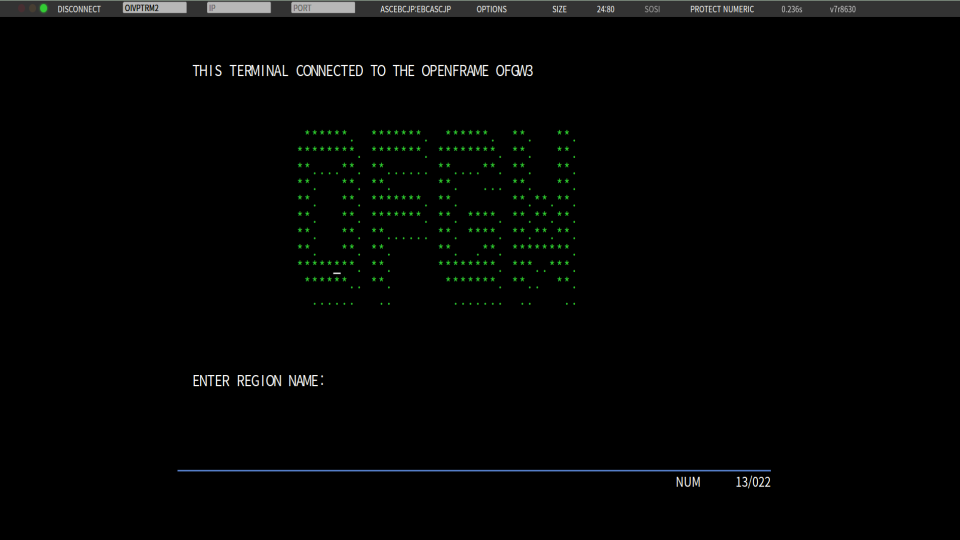The image size is (960, 540).
Task: Open the OPTIONS menu
Action: (491, 9)
